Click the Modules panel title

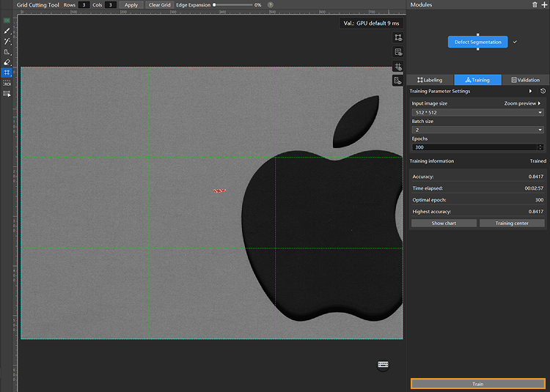tap(421, 4)
